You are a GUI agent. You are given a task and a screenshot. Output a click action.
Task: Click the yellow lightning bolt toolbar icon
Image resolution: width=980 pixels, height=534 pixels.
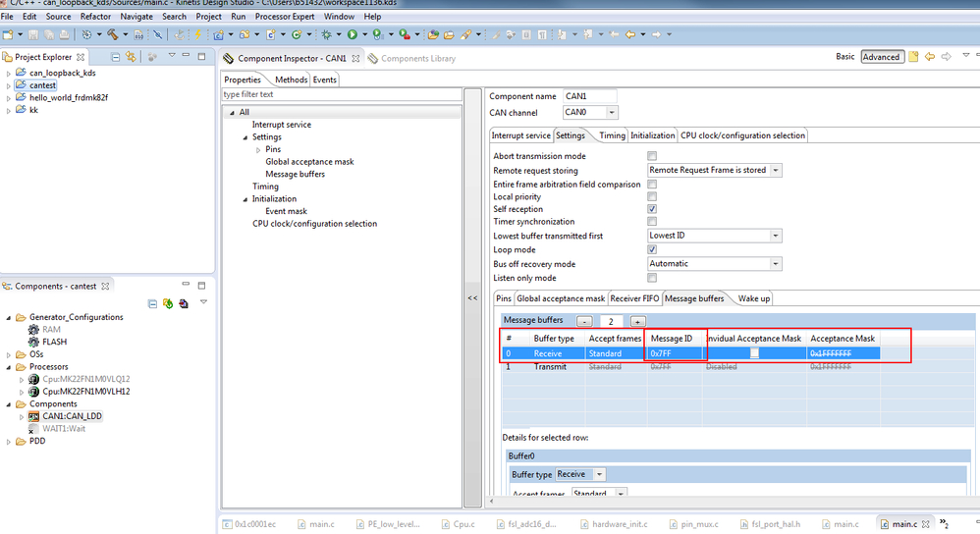coord(197,35)
